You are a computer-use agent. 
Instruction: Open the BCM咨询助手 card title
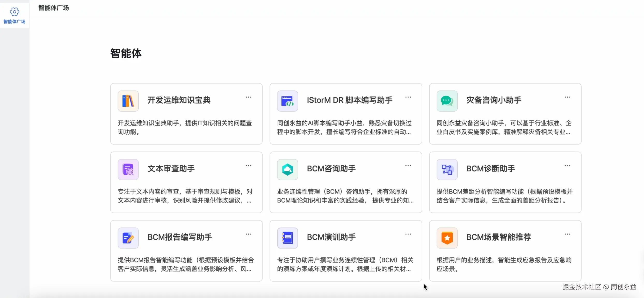pos(331,169)
